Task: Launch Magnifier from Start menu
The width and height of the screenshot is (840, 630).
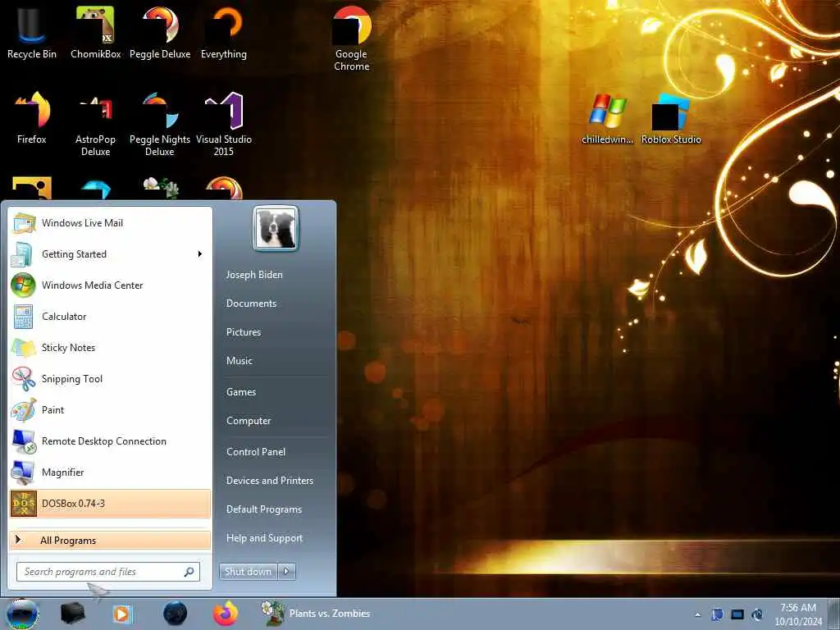Action: coord(110,472)
